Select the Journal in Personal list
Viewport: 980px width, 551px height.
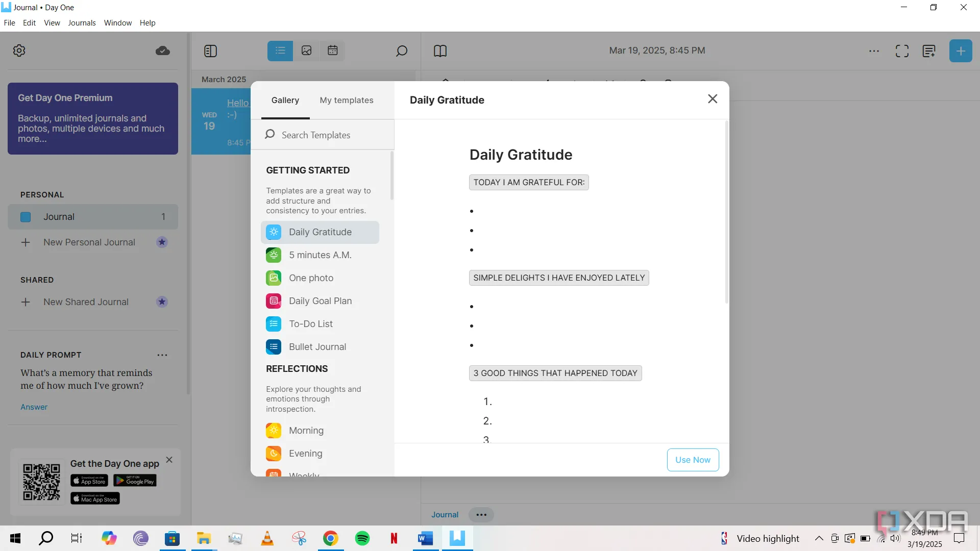(x=93, y=217)
